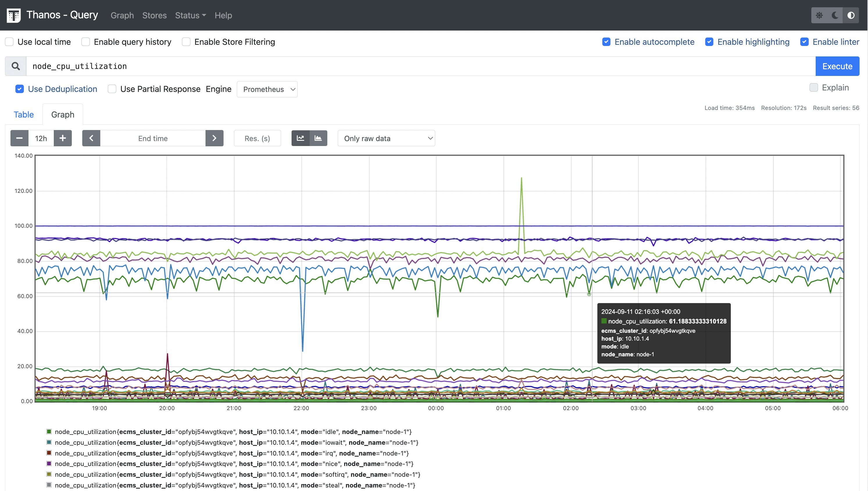The height and width of the screenshot is (491, 868).
Task: Open the Status menu in navbar
Action: (190, 15)
